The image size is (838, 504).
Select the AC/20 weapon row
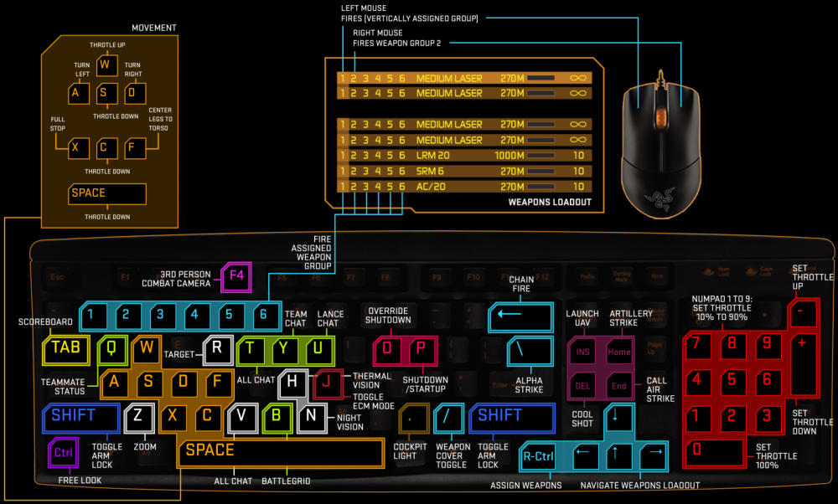coord(464,187)
